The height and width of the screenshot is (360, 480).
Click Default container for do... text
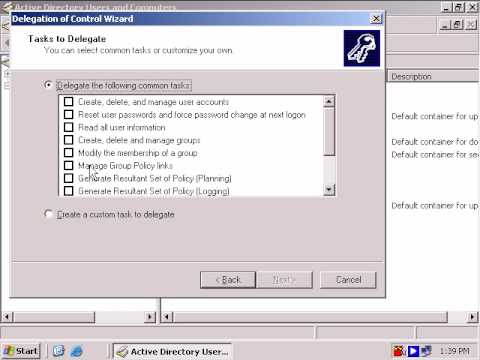435,142
